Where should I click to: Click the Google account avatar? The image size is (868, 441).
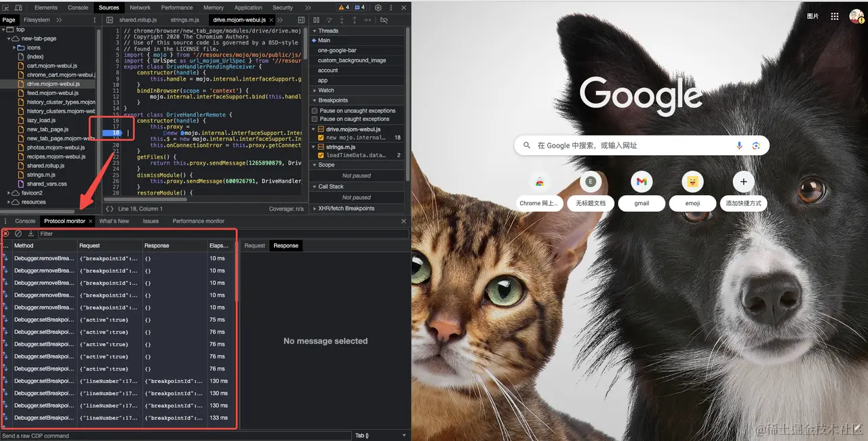pos(856,16)
